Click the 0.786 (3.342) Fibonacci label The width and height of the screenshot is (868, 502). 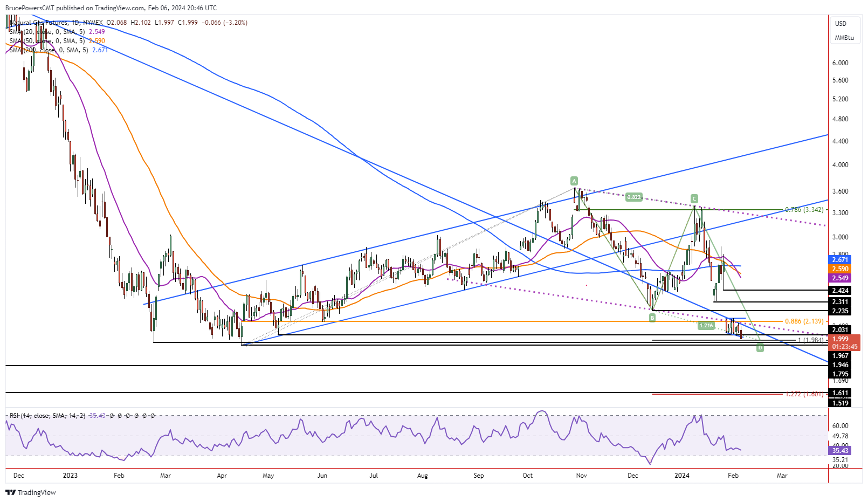click(x=804, y=210)
